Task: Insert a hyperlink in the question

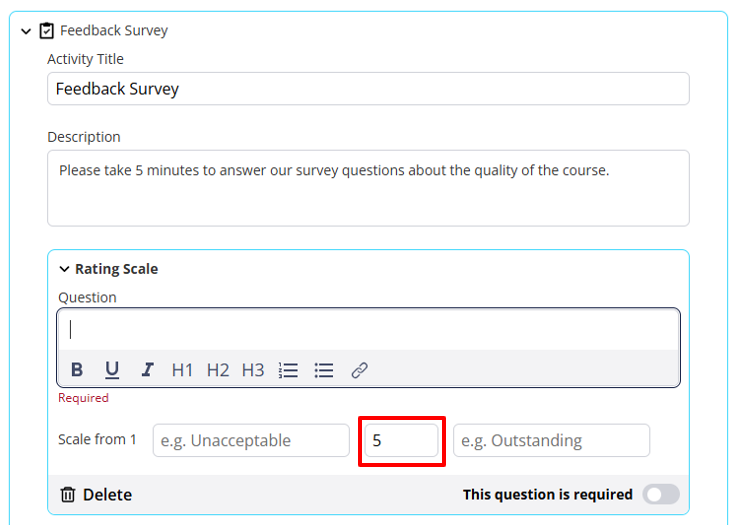Action: click(x=360, y=370)
